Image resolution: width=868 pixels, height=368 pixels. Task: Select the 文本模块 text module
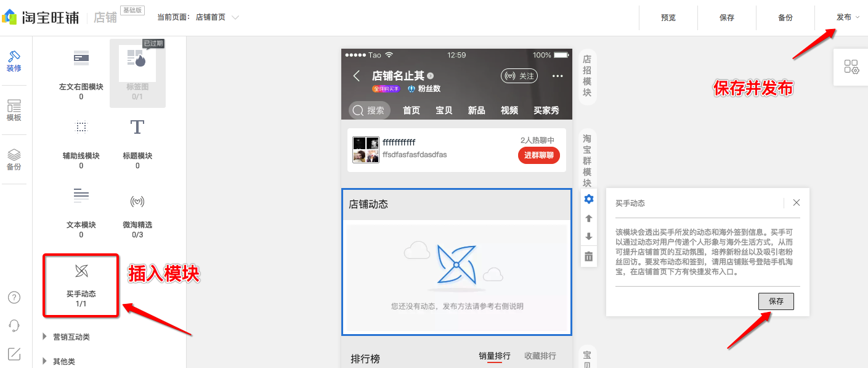click(81, 196)
